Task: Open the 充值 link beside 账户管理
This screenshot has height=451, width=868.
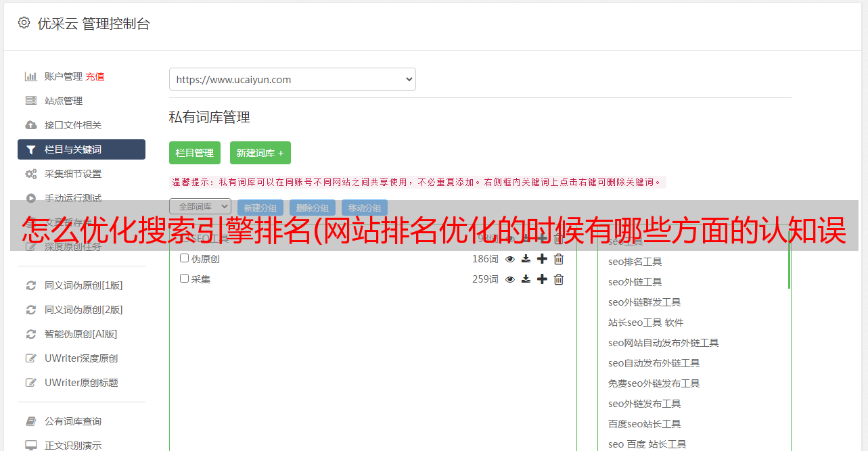Action: 95,76
